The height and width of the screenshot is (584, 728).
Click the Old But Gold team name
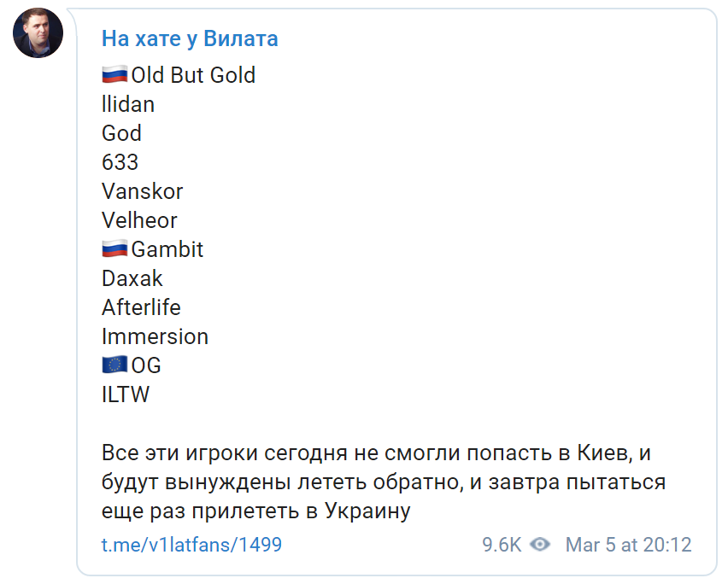click(193, 75)
